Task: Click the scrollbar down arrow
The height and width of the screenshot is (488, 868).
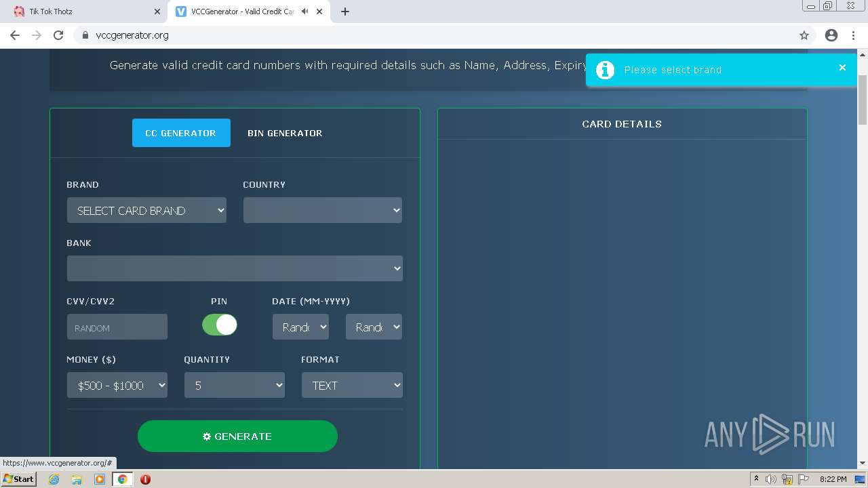Action: click(x=863, y=464)
